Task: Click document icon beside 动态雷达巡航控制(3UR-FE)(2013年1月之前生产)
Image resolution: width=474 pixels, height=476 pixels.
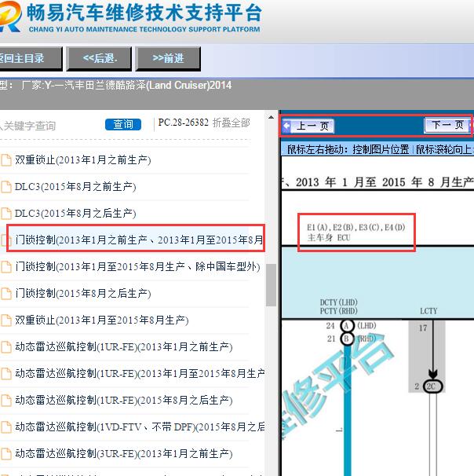Action: click(x=5, y=454)
